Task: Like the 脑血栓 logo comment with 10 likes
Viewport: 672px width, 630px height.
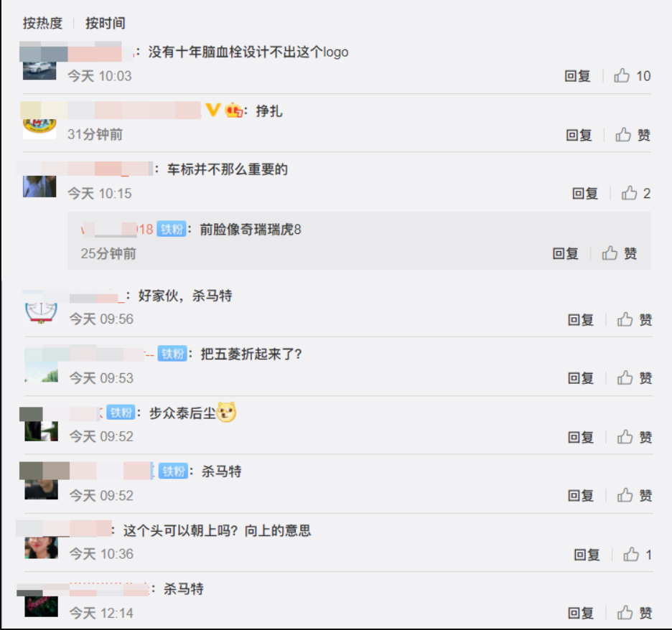Action: tap(632, 76)
